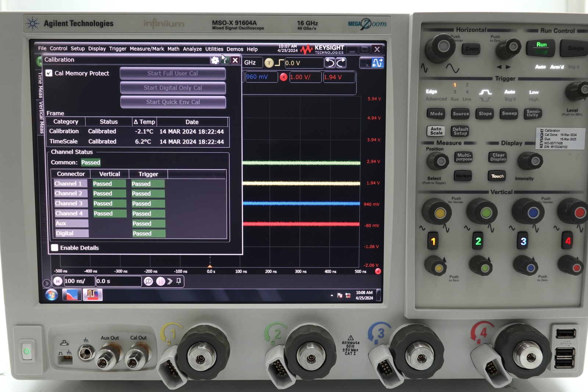Expand the side panel double-arrow at bottom left
Viewport: 588px width, 392px height.
point(47,283)
